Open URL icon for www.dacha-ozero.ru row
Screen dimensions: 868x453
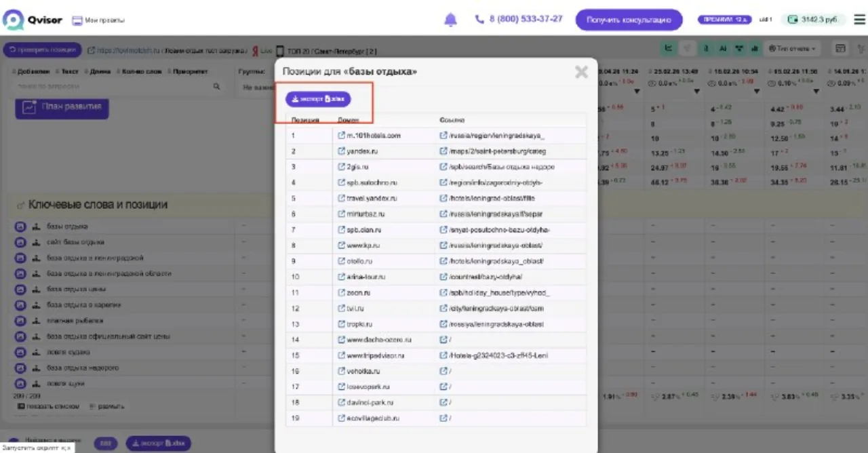tap(443, 340)
